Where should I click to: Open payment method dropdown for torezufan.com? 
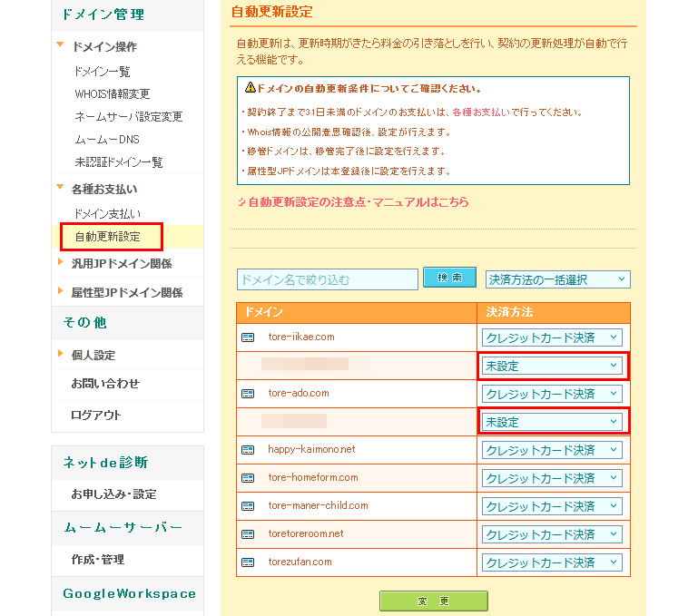click(552, 562)
